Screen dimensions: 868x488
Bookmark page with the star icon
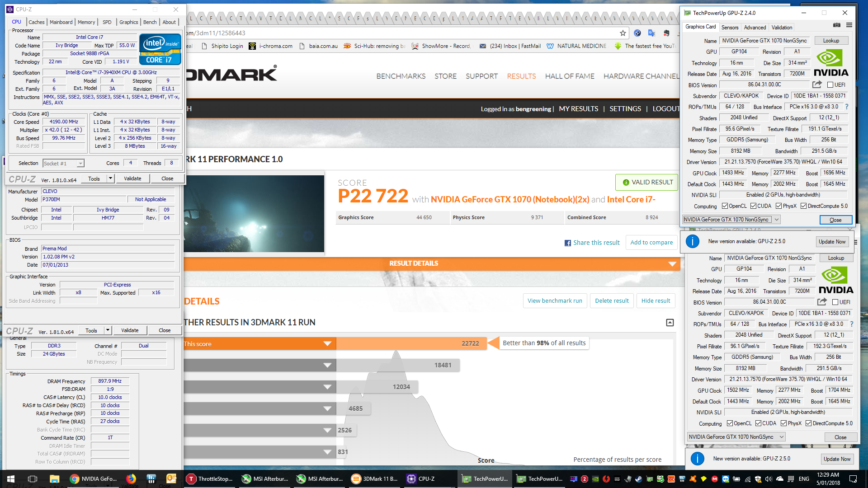coord(623,33)
